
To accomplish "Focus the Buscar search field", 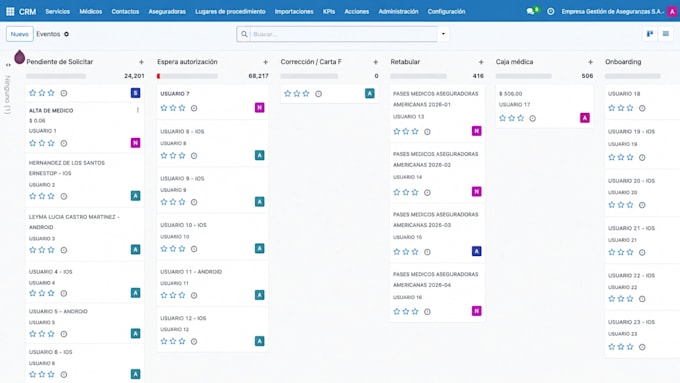I will point(343,34).
